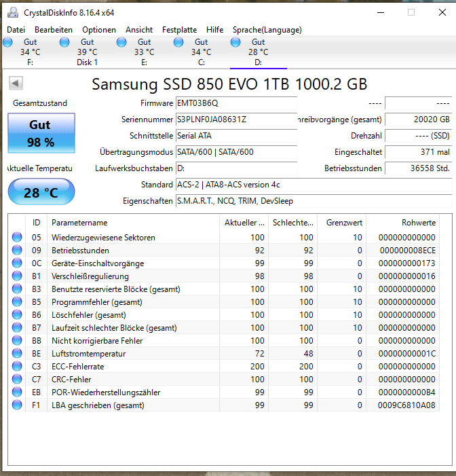456x476 pixels.
Task: Click status orb for Geräte-Einschaltvorgänge row
Action: 17,263
